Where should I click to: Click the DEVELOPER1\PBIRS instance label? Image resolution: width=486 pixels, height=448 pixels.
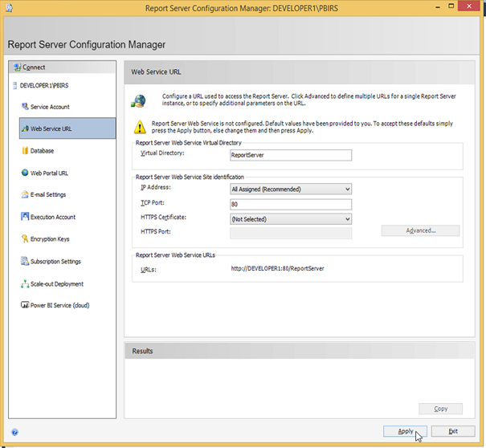44,86
